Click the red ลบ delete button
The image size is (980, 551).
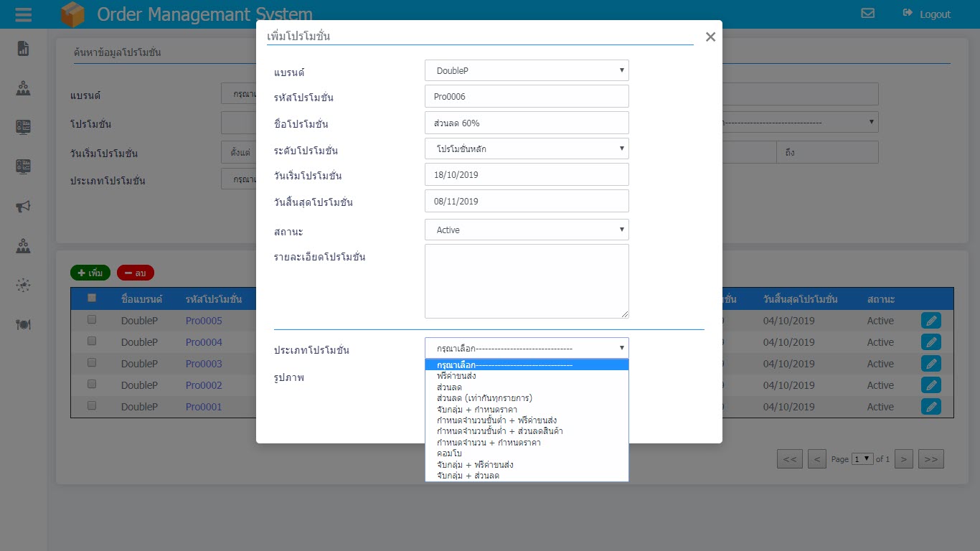pyautogui.click(x=136, y=273)
